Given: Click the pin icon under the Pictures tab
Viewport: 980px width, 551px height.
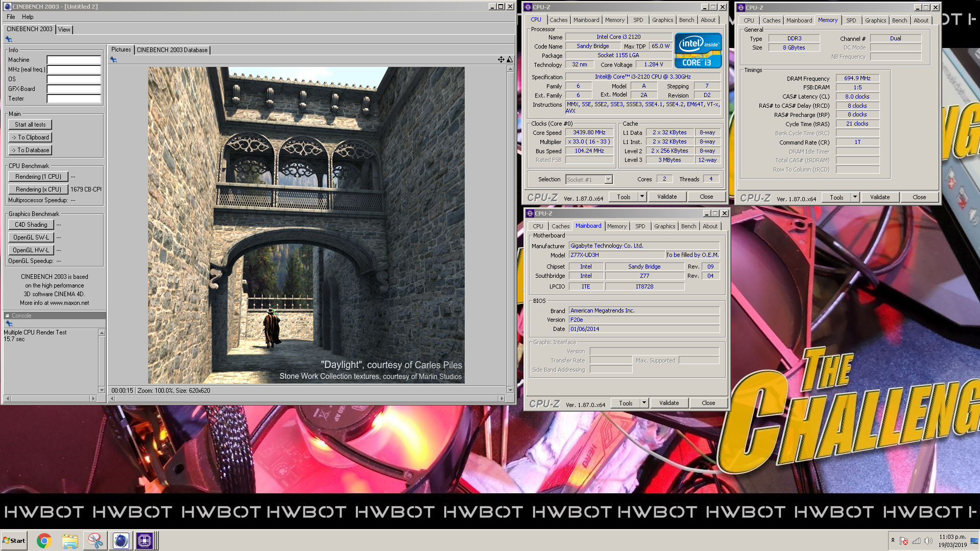Looking at the screenshot, I should (x=113, y=60).
